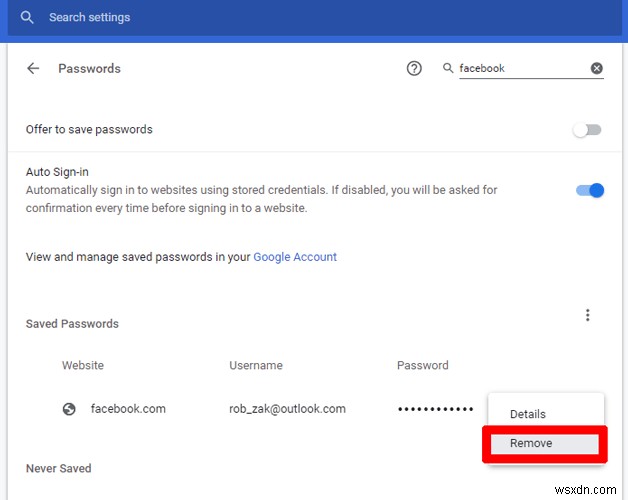This screenshot has width=628, height=500.
Task: Open the help question mark icon
Action: point(414,69)
